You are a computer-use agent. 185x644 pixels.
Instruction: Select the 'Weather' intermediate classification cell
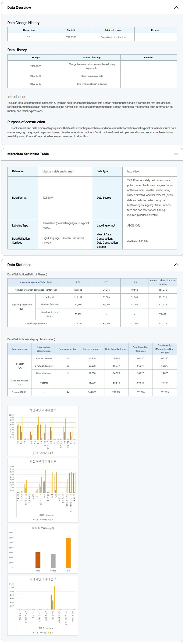[x=44, y=383]
